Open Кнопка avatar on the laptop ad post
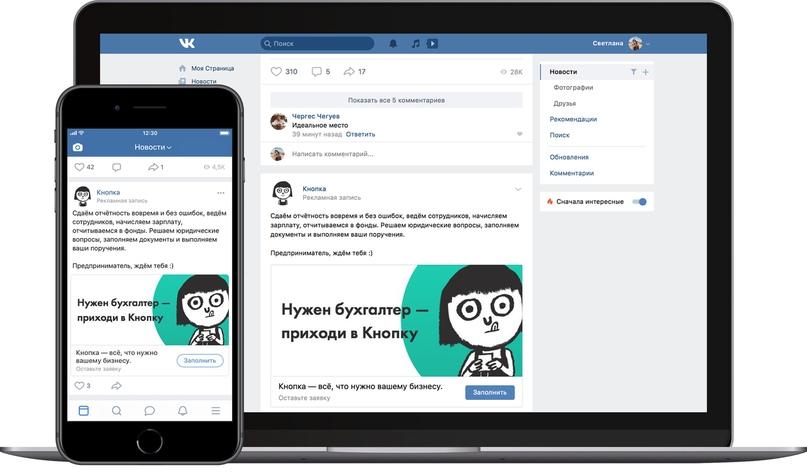This screenshot has width=807, height=473. tap(282, 192)
